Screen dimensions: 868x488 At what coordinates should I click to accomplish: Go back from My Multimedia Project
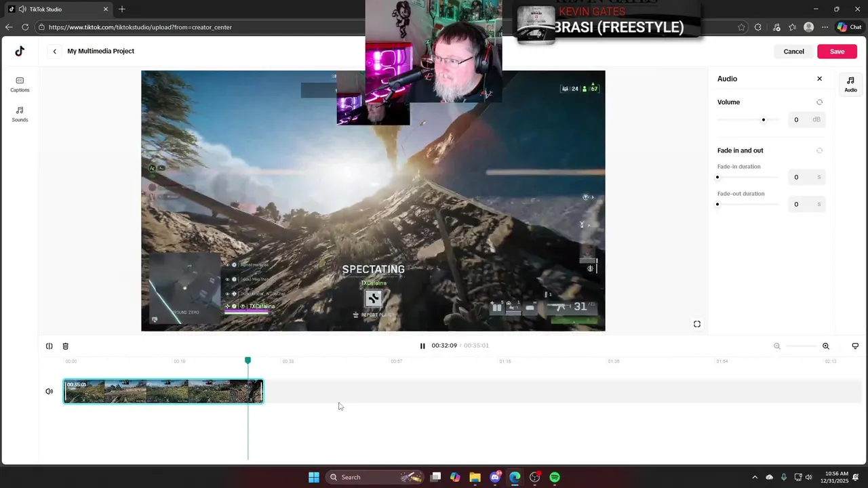[x=55, y=52]
